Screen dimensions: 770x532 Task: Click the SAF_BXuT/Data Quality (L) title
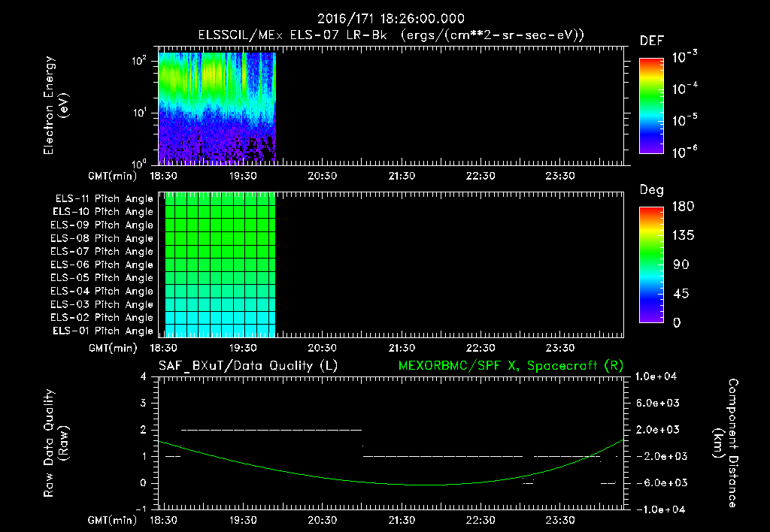pos(248,366)
